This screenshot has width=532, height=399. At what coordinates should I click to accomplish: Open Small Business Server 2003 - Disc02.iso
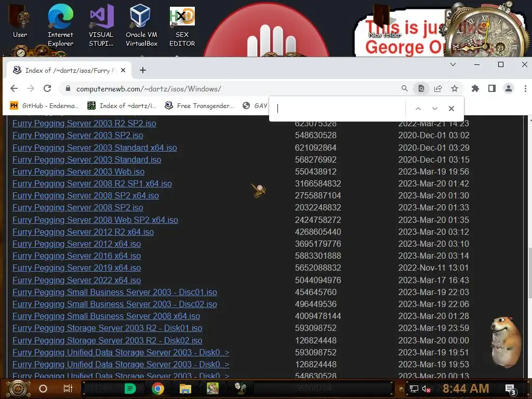(115, 304)
